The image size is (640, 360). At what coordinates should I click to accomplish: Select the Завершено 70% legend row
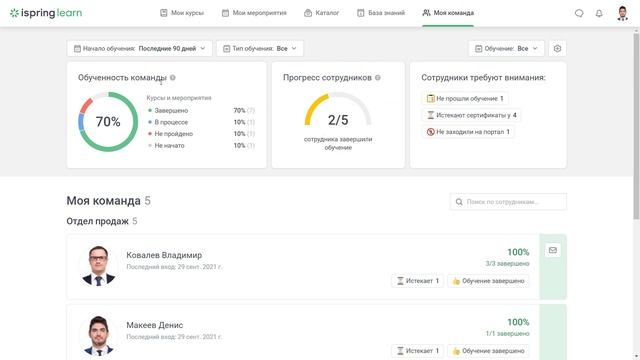[x=201, y=111]
